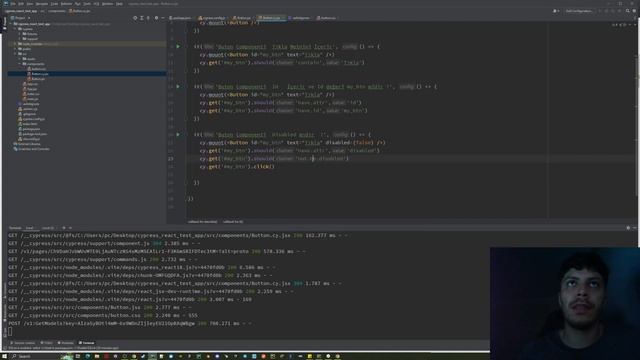Image resolution: width=640 pixels, height=360 pixels.
Task: Open terminal panel settings gear
Action: coord(628,228)
